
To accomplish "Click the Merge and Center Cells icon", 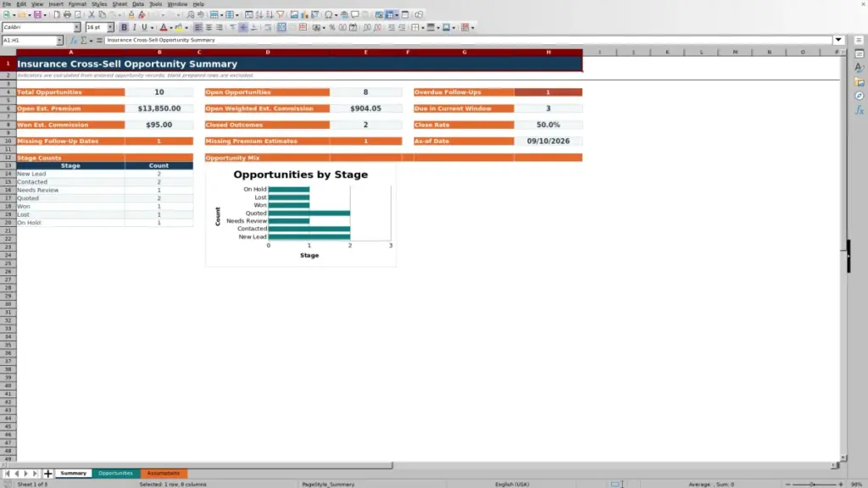I will 281,27.
